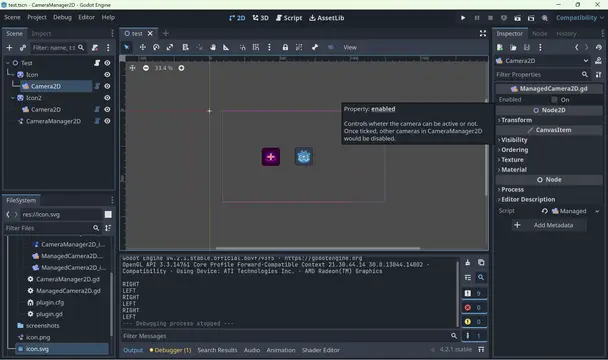Select the Scale Mode tool

170,47
